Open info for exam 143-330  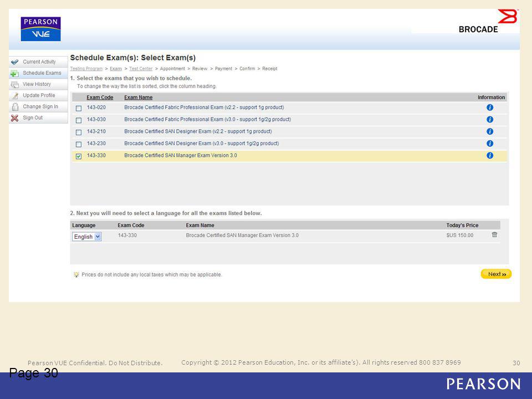tap(489, 155)
